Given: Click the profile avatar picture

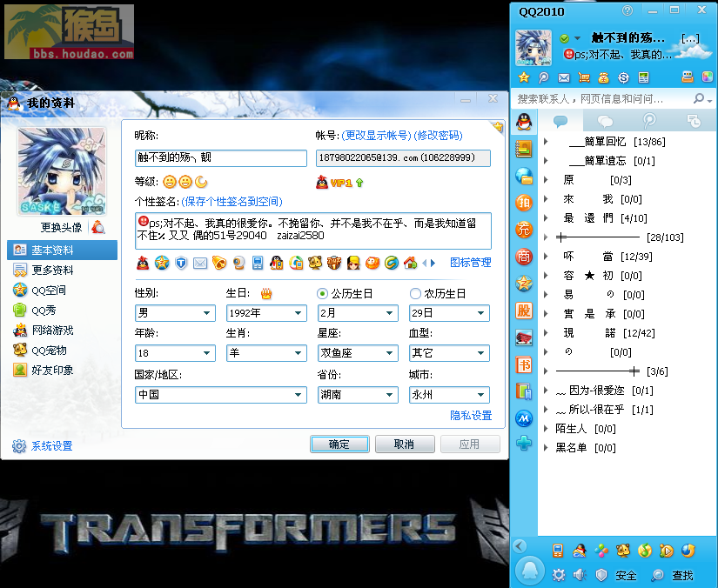Looking at the screenshot, I should coord(62,171).
